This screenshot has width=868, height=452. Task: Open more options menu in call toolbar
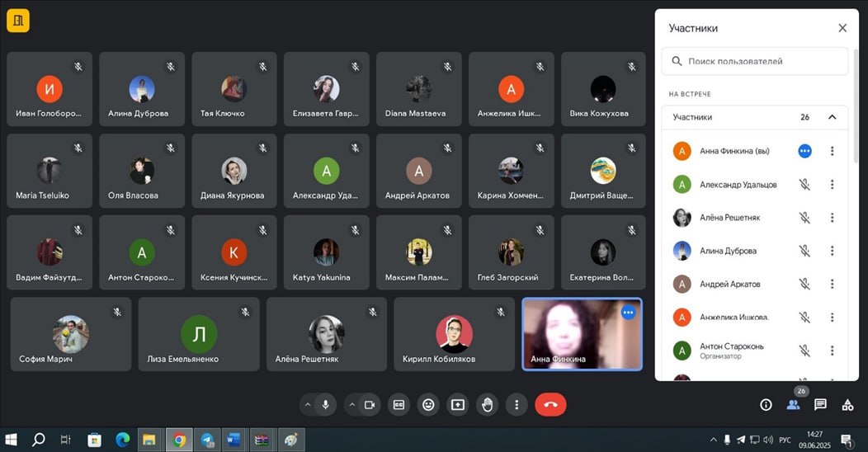pyautogui.click(x=517, y=404)
